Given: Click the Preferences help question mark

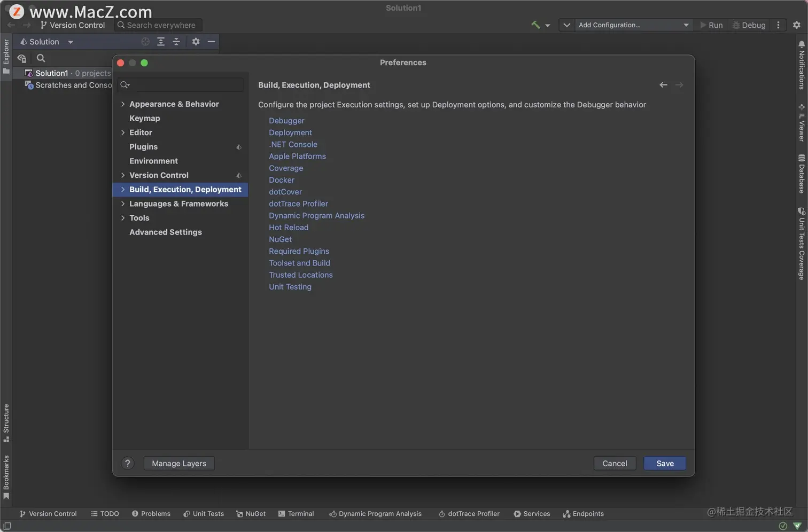Looking at the screenshot, I should click(127, 463).
